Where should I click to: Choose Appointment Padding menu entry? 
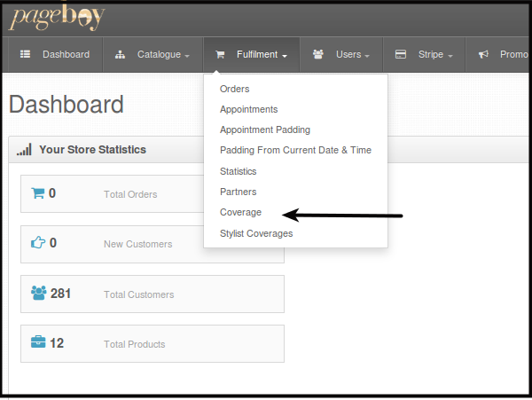(x=265, y=130)
